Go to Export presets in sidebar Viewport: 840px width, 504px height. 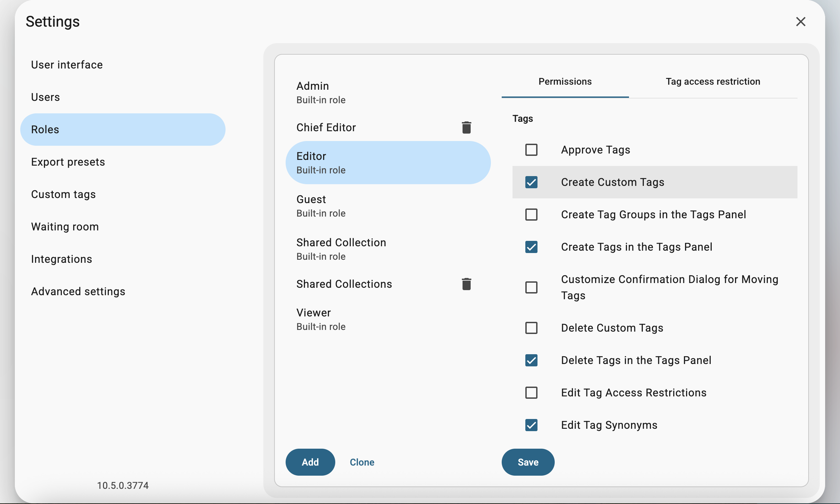[68, 162]
